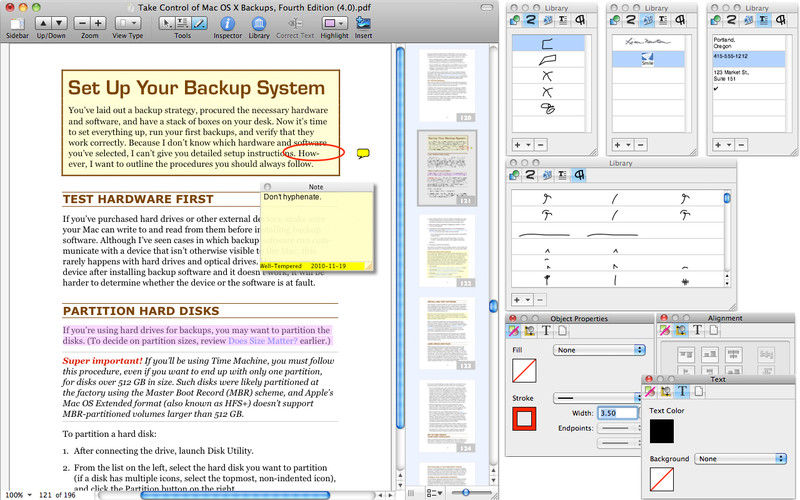This screenshot has width=800, height=500.
Task: Open the first Endpoints dropdown
Action: [620, 428]
